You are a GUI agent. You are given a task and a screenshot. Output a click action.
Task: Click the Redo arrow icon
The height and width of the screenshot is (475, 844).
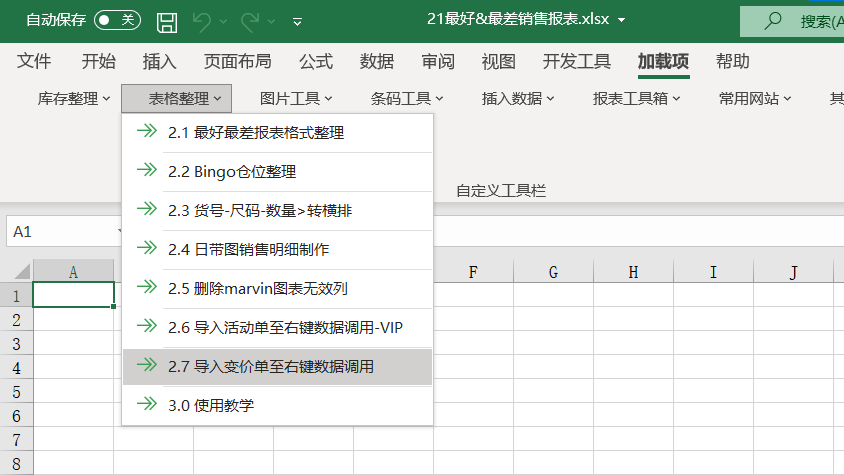(x=250, y=22)
